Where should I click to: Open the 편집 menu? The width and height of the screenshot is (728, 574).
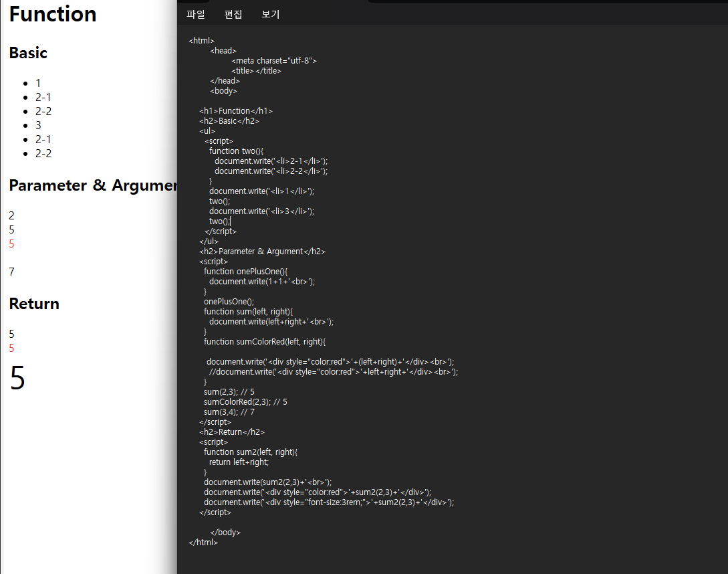tap(233, 15)
